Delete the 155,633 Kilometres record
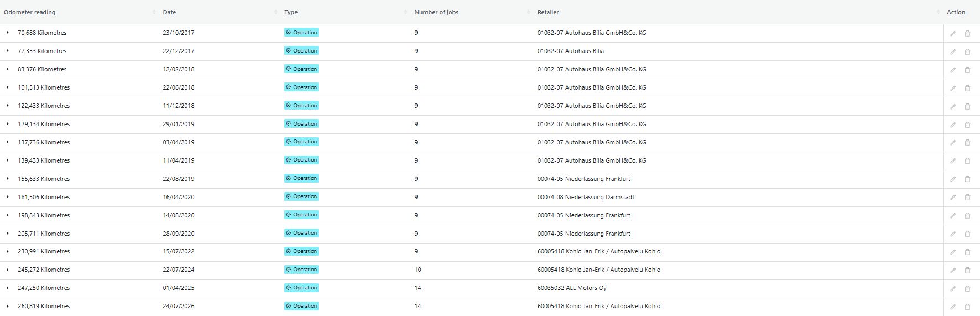The height and width of the screenshot is (316, 980). (967, 179)
